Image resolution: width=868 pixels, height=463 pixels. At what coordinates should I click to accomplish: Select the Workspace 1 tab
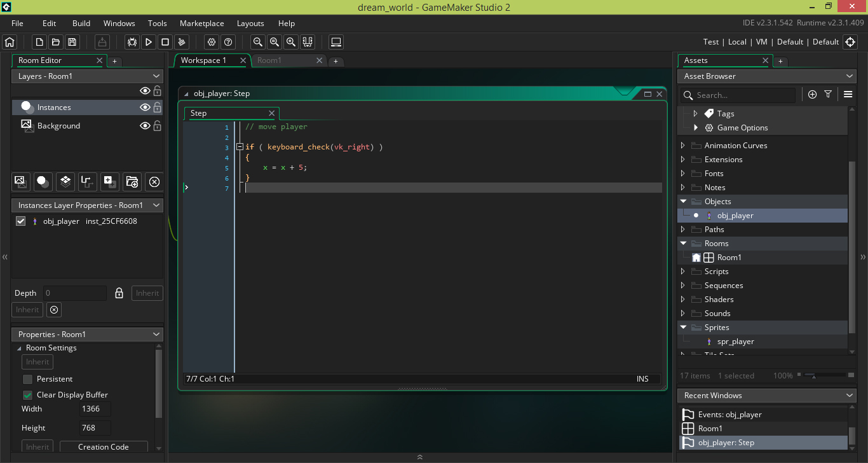coord(204,60)
